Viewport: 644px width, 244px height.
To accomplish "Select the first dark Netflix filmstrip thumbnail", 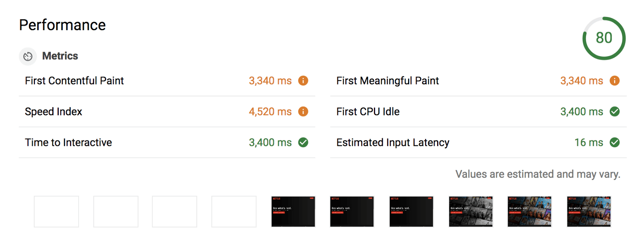I will click(x=293, y=212).
